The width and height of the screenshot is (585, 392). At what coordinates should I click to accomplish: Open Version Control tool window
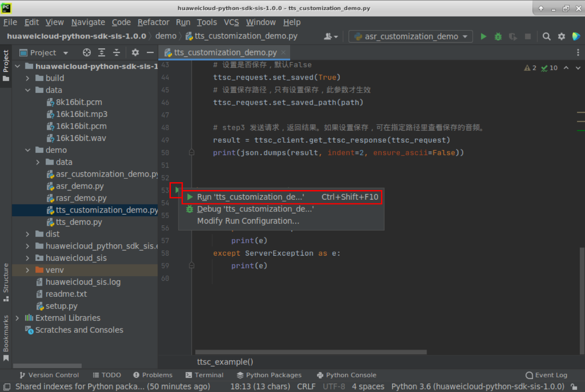[x=49, y=375]
